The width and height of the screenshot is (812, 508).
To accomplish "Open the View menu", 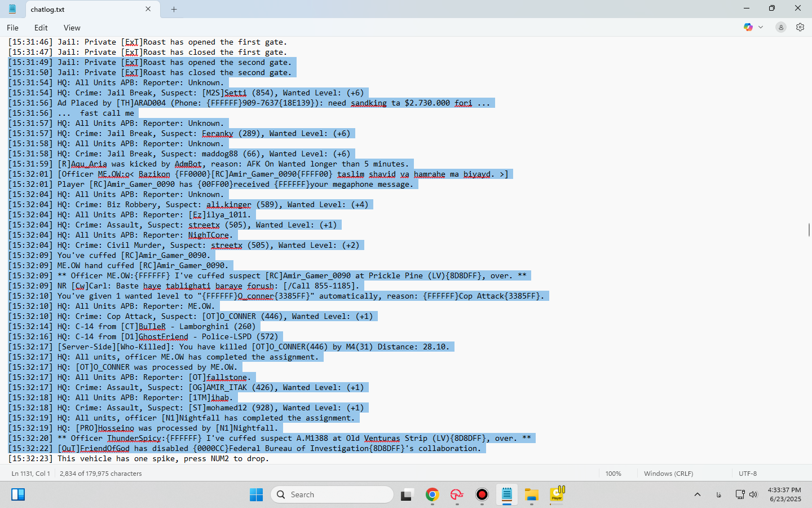I will pos(72,28).
